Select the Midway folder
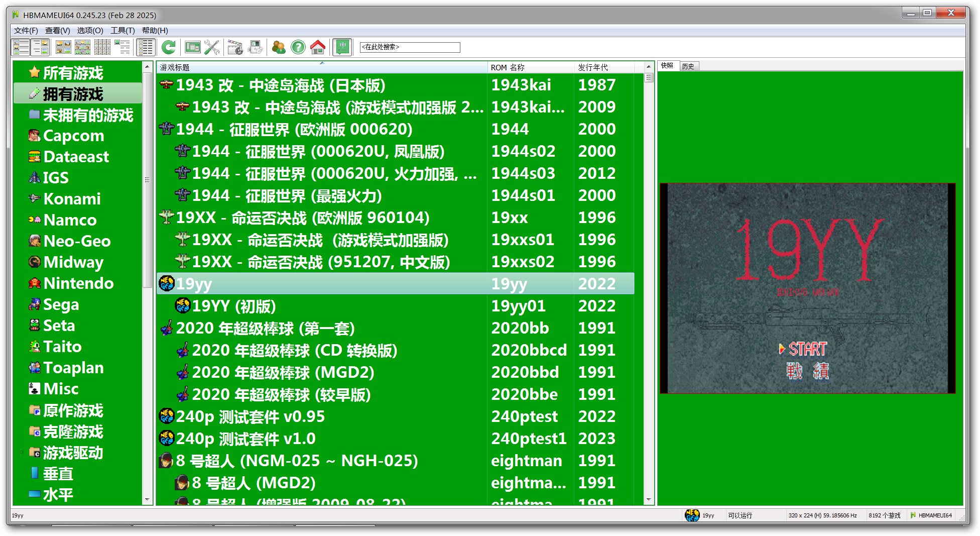The height and width of the screenshot is (536, 980). pyautogui.click(x=73, y=262)
